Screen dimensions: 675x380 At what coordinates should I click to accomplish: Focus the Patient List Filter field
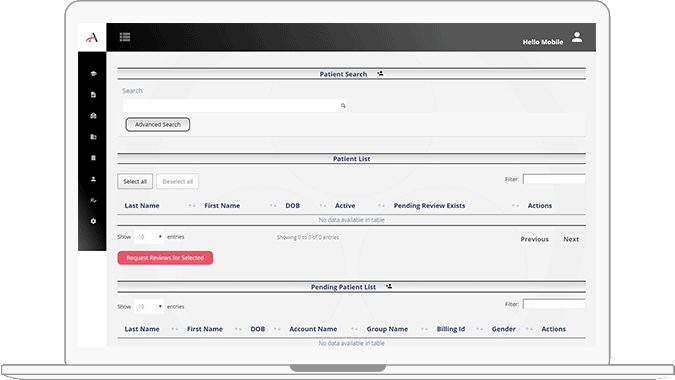pos(554,179)
